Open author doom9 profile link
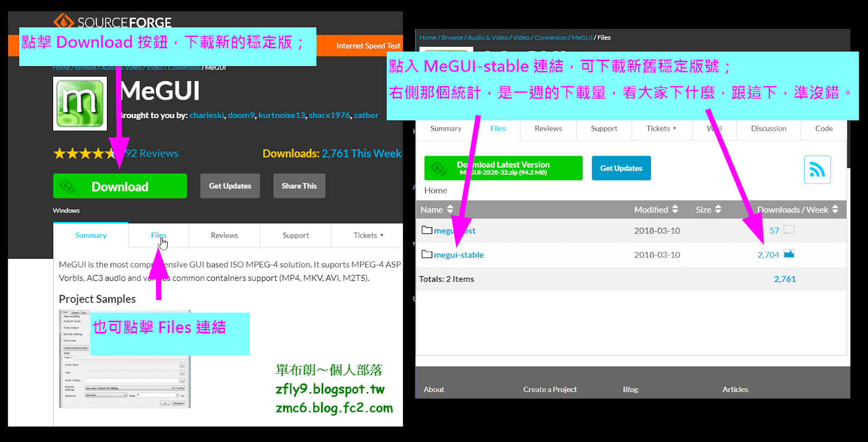Viewport: 868px width, 442px height. coord(241,116)
